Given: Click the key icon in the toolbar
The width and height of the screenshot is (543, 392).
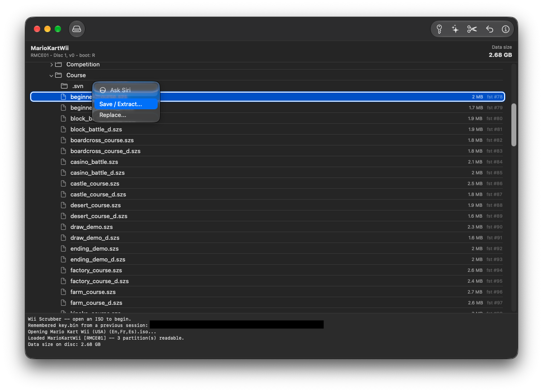Looking at the screenshot, I should (x=439, y=29).
